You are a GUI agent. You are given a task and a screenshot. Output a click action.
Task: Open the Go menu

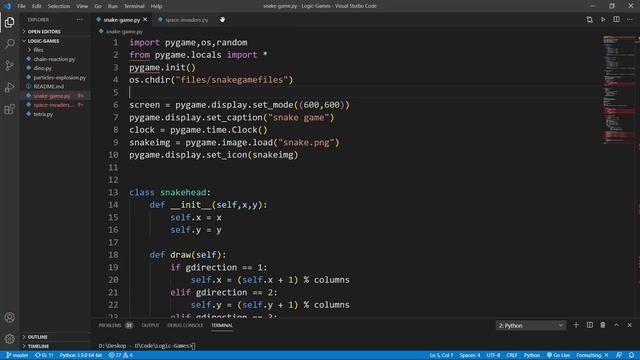point(98,6)
